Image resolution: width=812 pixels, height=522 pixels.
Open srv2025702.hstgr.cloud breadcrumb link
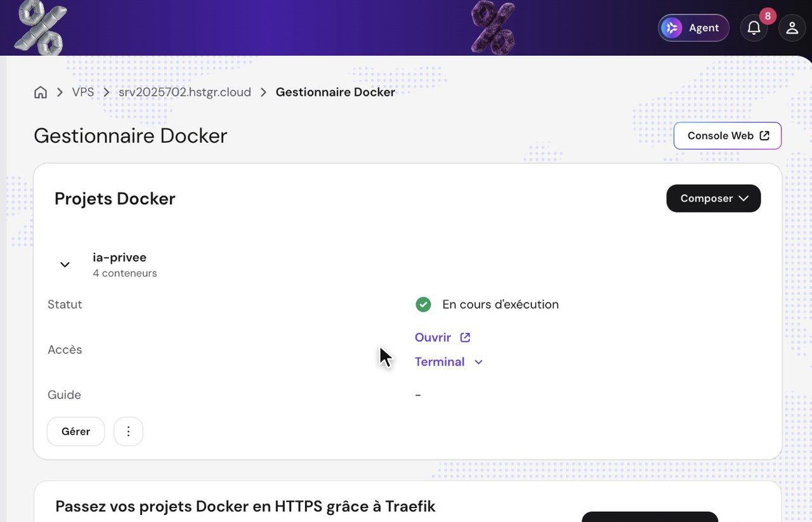click(x=185, y=93)
